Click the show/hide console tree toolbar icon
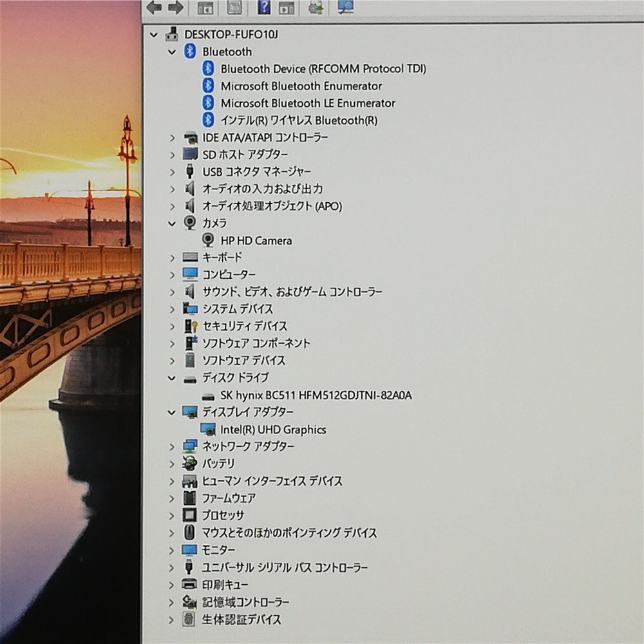This screenshot has width=644, height=644. point(205,7)
